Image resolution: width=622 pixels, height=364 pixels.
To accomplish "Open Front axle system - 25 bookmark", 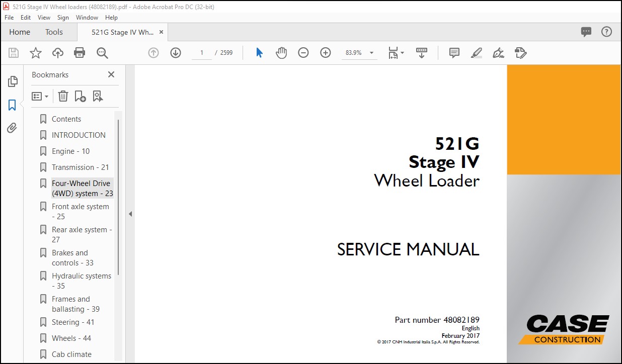I will pos(81,212).
